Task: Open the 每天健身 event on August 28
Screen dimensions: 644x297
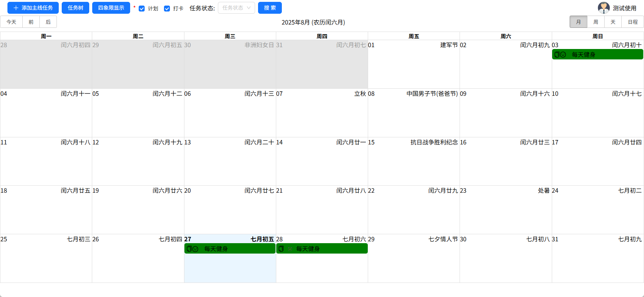Action: [322, 249]
